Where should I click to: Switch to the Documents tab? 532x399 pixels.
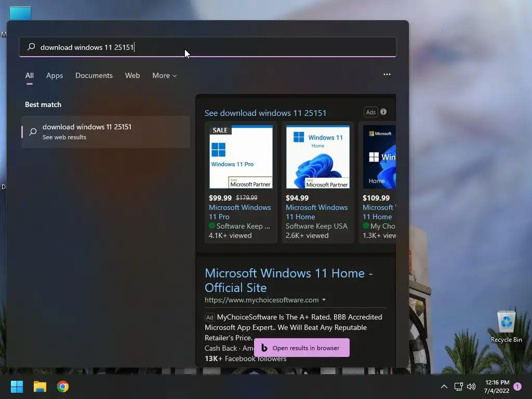coord(94,75)
